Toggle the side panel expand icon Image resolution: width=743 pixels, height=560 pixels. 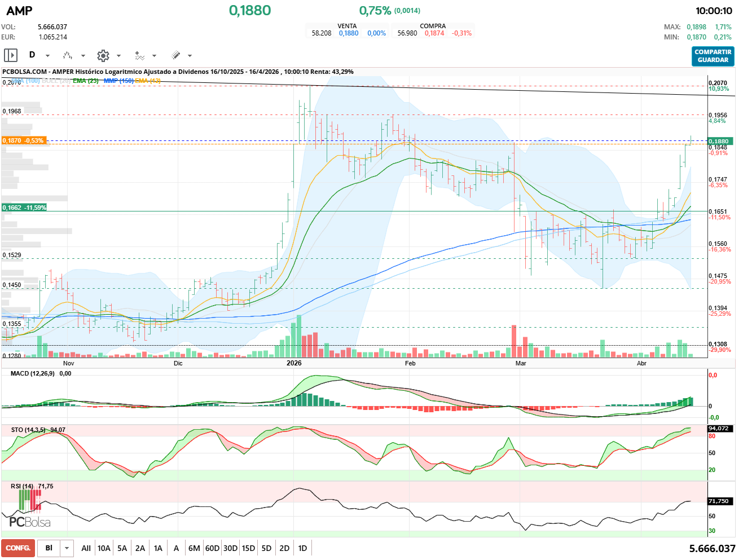click(11, 55)
